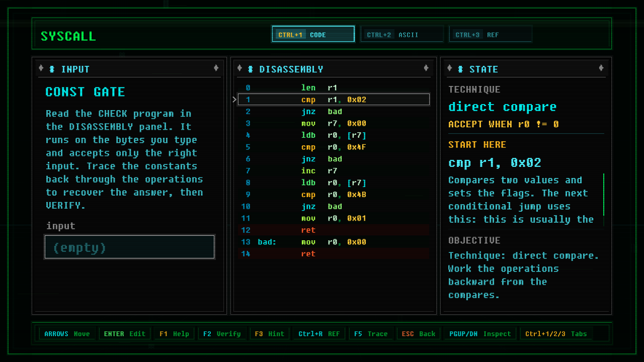Click the OBJECTIVE label
This screenshot has height=362, width=644.
(x=474, y=240)
